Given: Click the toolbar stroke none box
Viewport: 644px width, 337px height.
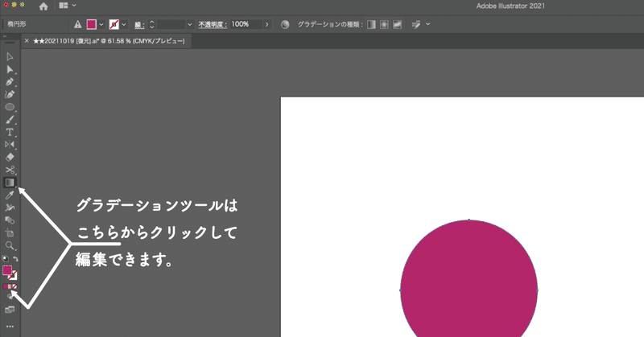Looking at the screenshot, I should 13,275.
